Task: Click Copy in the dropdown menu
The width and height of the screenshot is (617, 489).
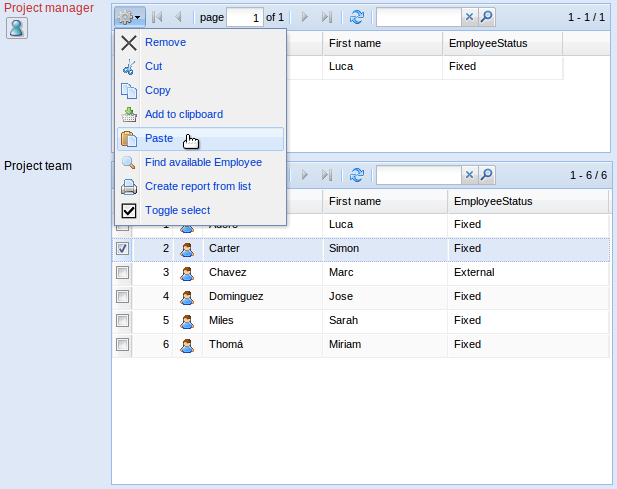Action: 157,91
